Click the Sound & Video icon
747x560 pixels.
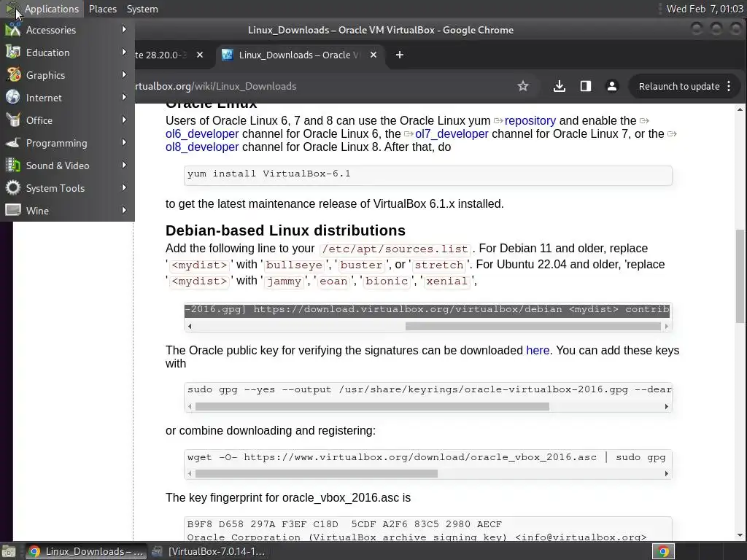(x=13, y=166)
